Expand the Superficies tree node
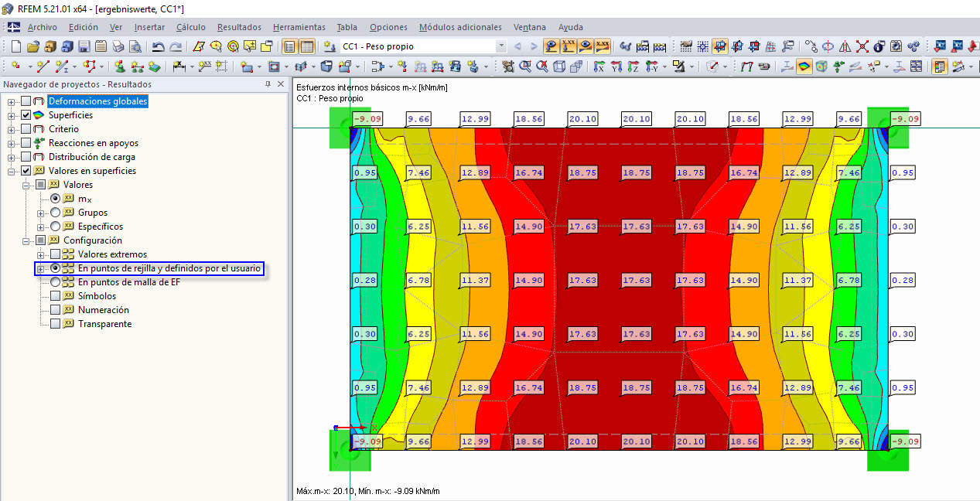The image size is (980, 501). coord(11,115)
